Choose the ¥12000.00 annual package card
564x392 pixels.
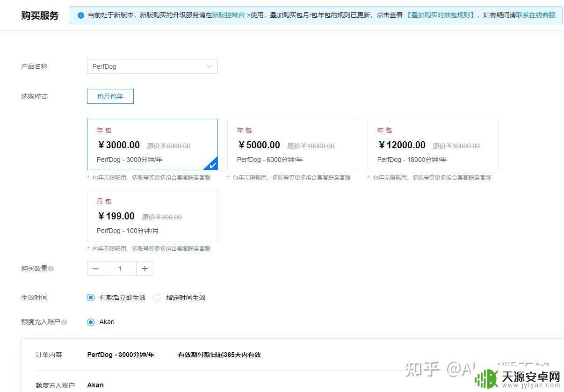tap(433, 145)
